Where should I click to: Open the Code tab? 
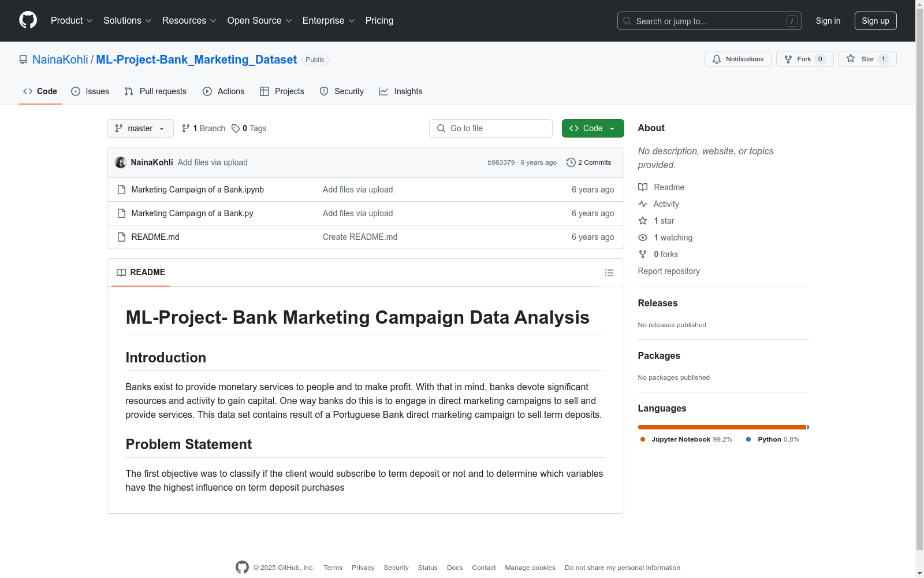[40, 91]
